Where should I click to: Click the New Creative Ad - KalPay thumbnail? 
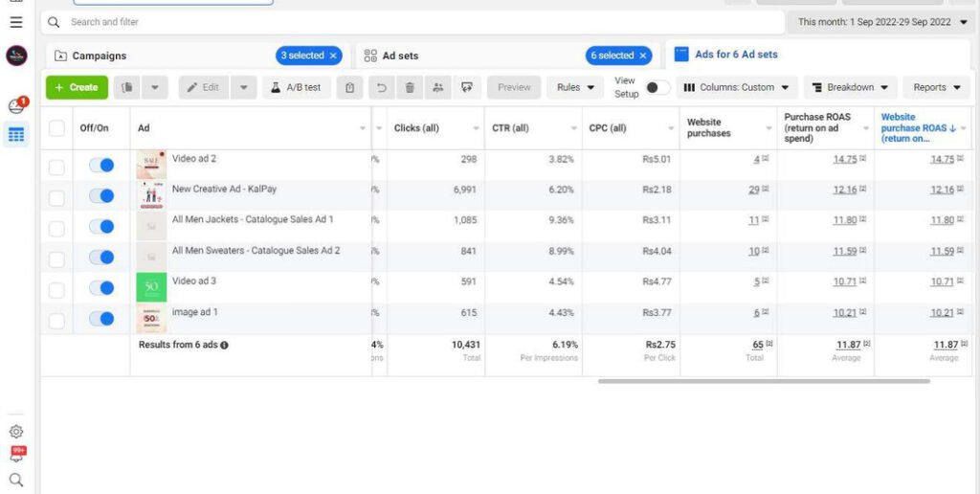pyautogui.click(x=151, y=195)
